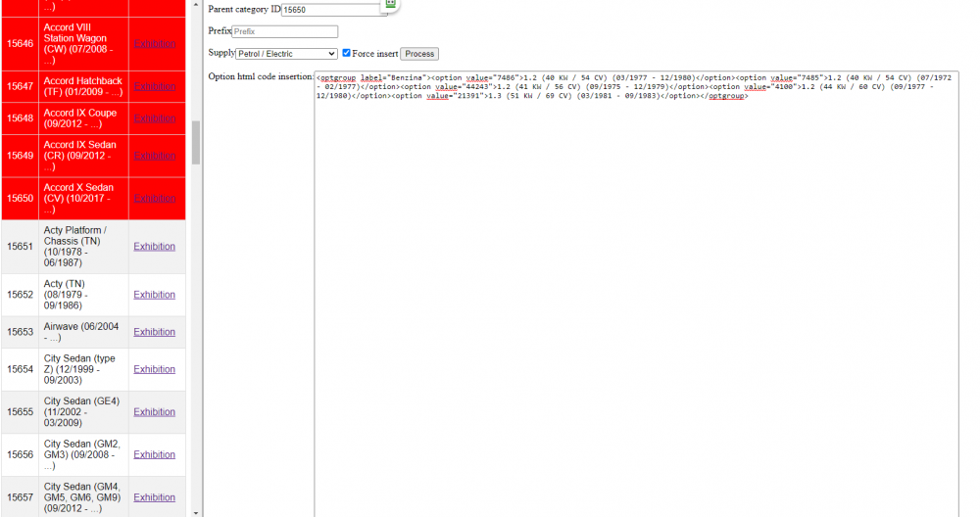Click Accord IX Sedan (CR) name cell
This screenshot has width=980, height=517.
(83, 156)
